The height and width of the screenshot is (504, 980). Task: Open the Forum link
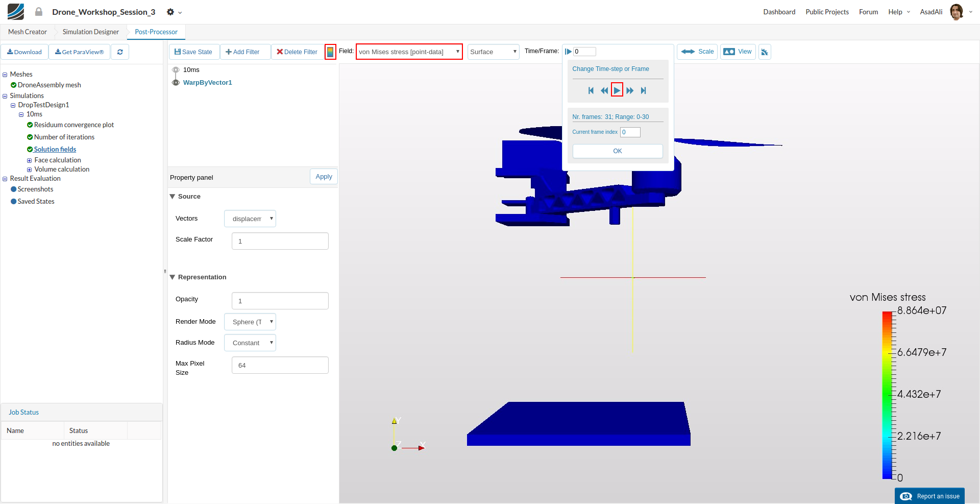coord(869,12)
